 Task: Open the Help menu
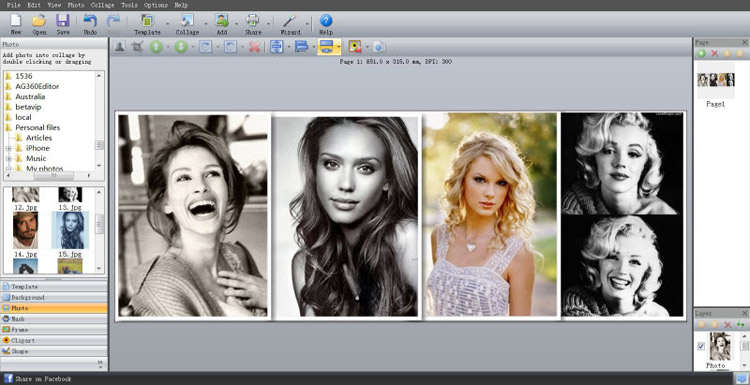[181, 5]
